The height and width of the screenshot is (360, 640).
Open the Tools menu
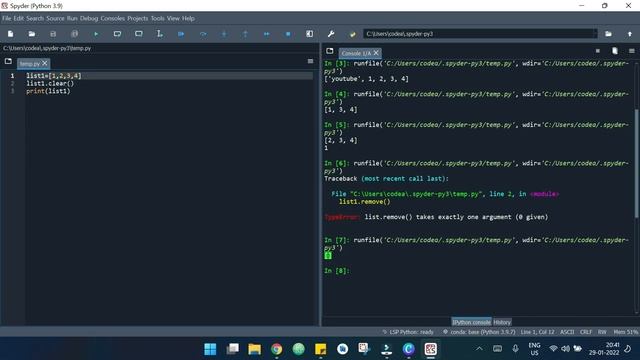click(158, 18)
